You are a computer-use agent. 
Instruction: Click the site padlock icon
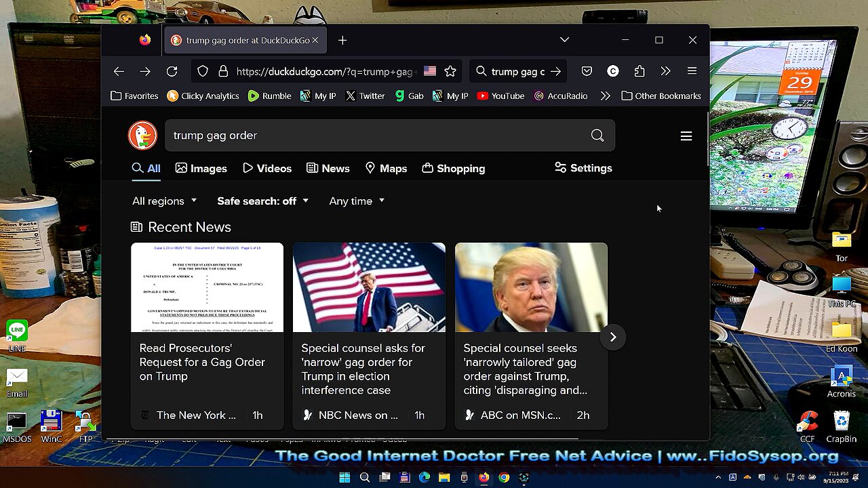click(223, 71)
